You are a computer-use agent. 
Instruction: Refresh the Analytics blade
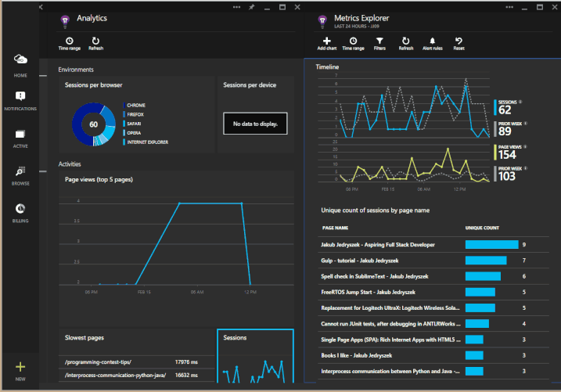click(95, 42)
